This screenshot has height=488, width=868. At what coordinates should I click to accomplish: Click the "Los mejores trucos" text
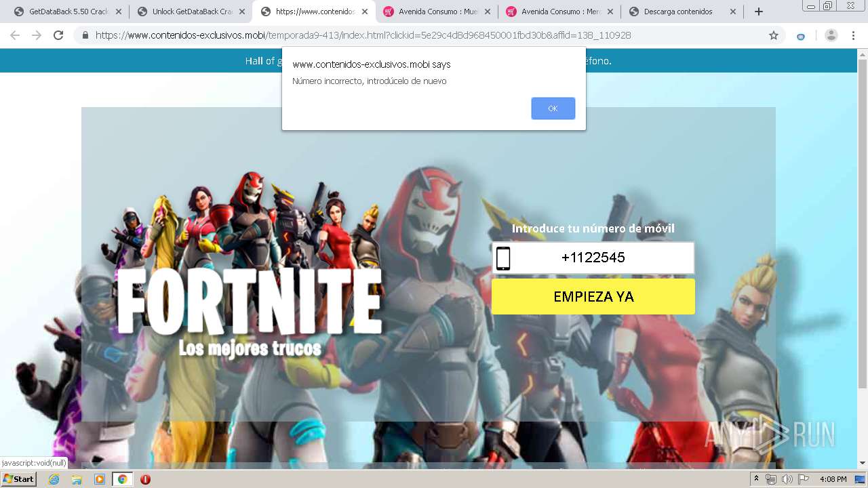click(250, 348)
